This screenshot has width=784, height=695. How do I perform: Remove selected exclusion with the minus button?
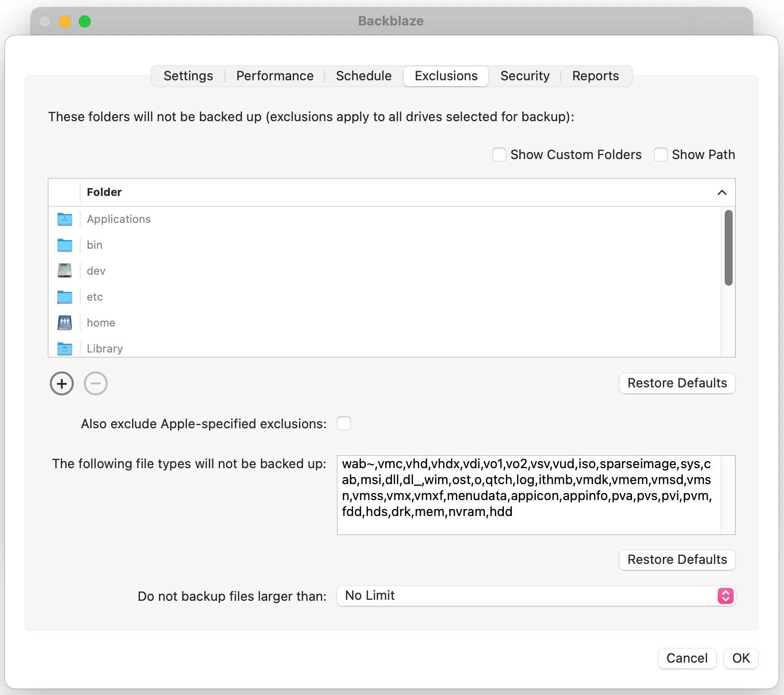point(96,383)
